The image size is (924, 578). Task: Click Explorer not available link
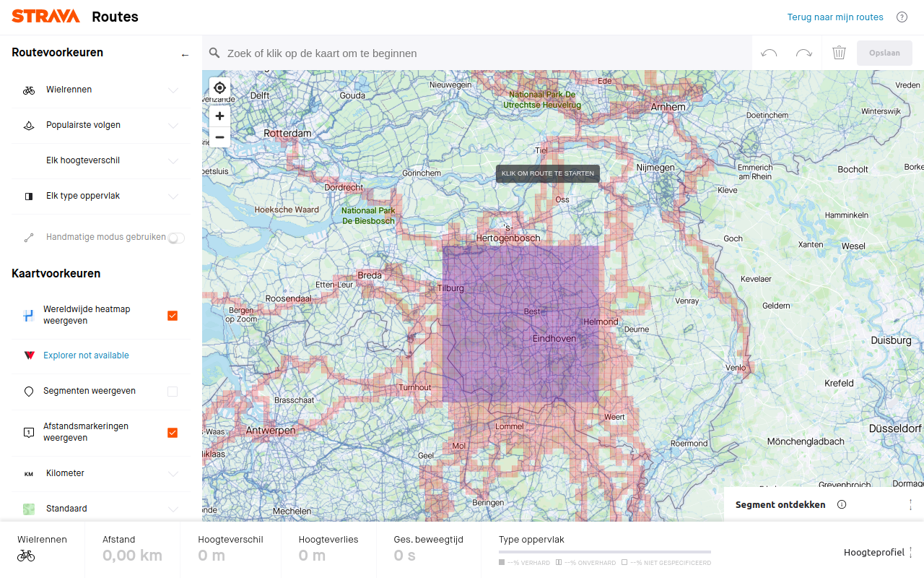click(x=86, y=355)
